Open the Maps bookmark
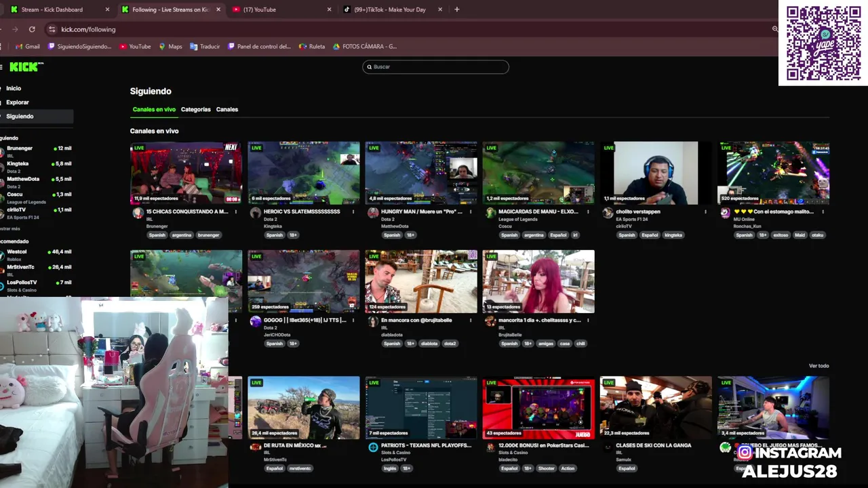 point(170,47)
